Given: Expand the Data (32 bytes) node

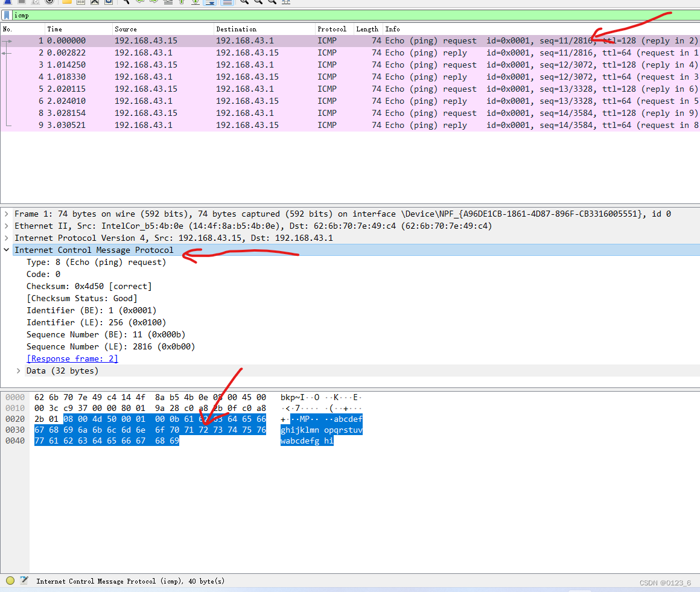Looking at the screenshot, I should pyautogui.click(x=18, y=371).
